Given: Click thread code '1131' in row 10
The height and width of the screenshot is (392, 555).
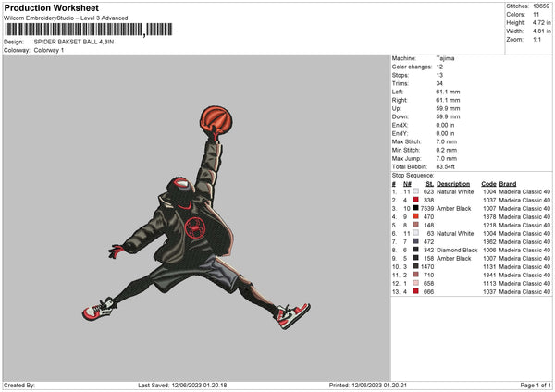Looking at the screenshot, I should tap(489, 266).
